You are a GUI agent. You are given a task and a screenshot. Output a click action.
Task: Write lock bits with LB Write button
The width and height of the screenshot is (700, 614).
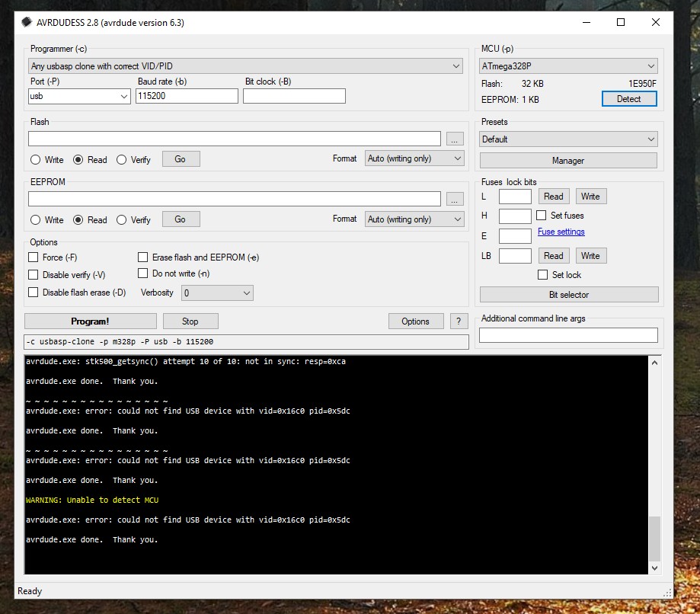[x=590, y=256]
